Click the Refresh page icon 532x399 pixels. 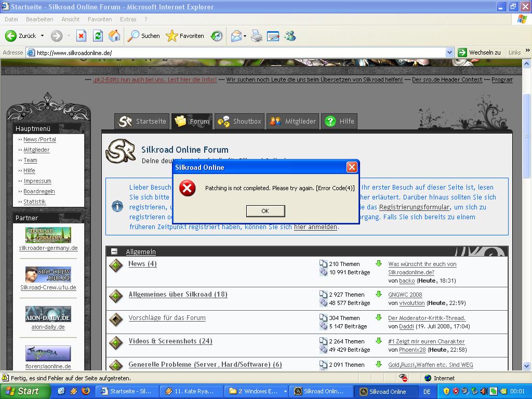pos(98,36)
